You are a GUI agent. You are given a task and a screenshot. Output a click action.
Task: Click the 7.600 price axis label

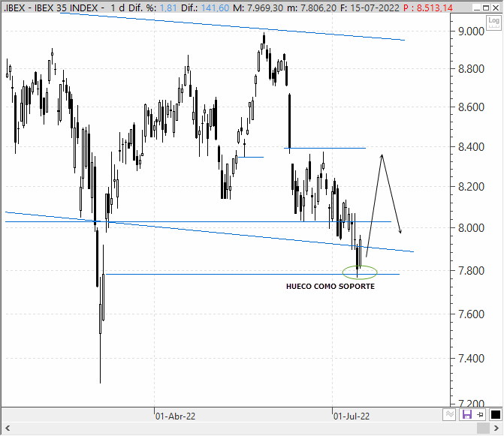471,314
